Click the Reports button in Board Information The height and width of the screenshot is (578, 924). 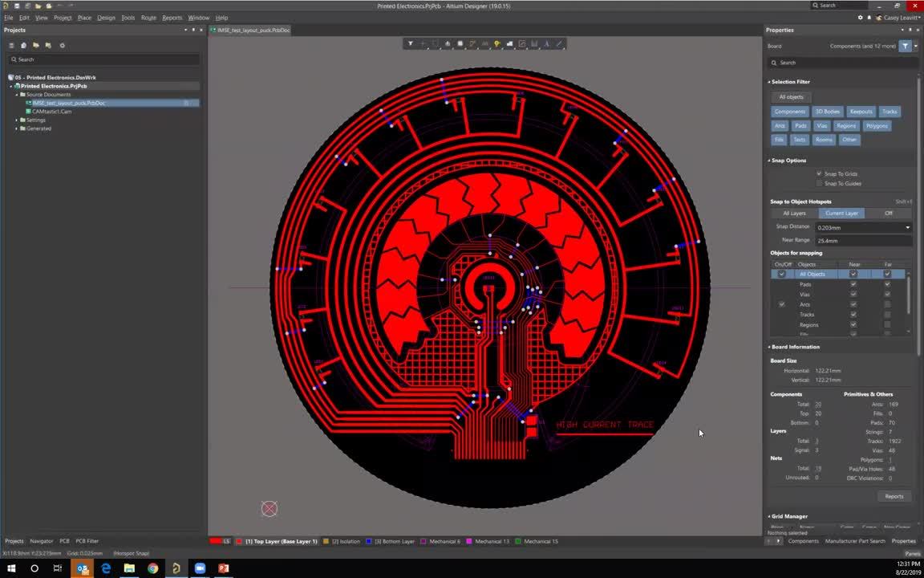coord(894,496)
